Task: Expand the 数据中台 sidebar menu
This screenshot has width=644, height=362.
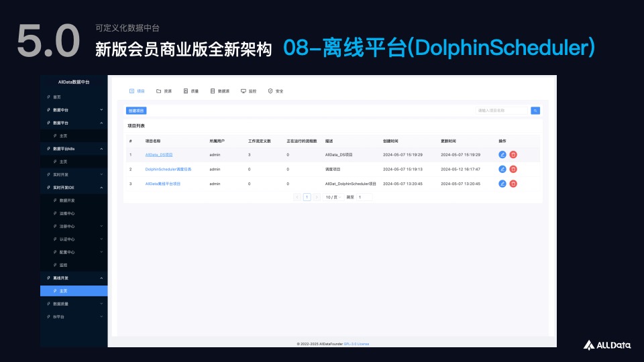Action: (x=74, y=109)
